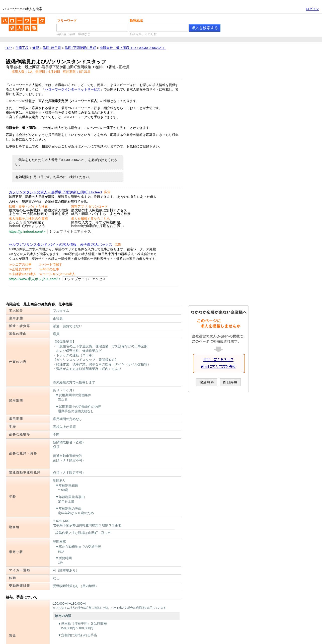Click the 給与の内訳 section header
This screenshot has height=644, width=322.
click(116, 616)
